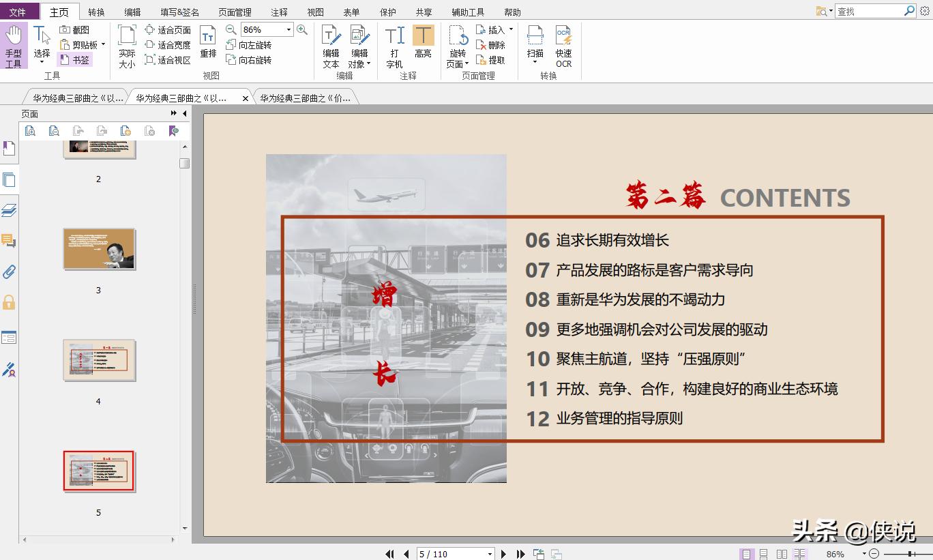Open the Protect (保护) ribbon tab
933x560 pixels.
(388, 12)
